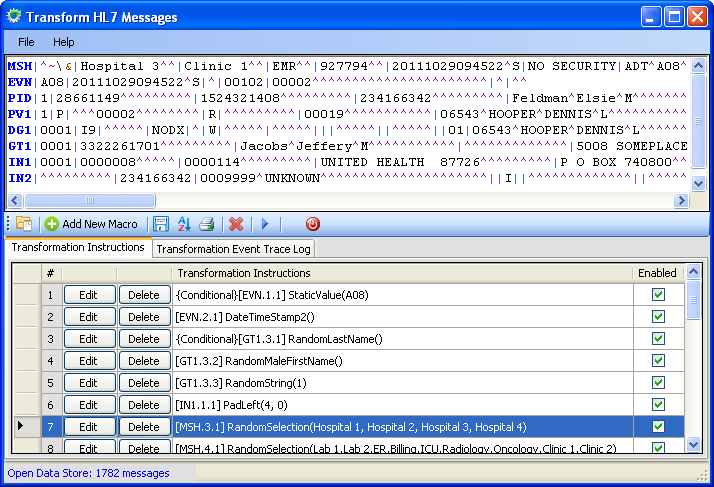This screenshot has height=487, width=714.
Task: Click the red X delete icon
Action: [236, 224]
